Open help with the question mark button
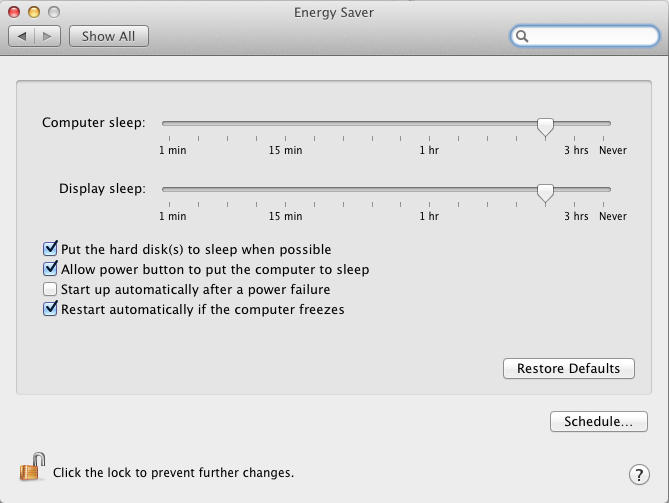The image size is (669, 503). (x=639, y=474)
